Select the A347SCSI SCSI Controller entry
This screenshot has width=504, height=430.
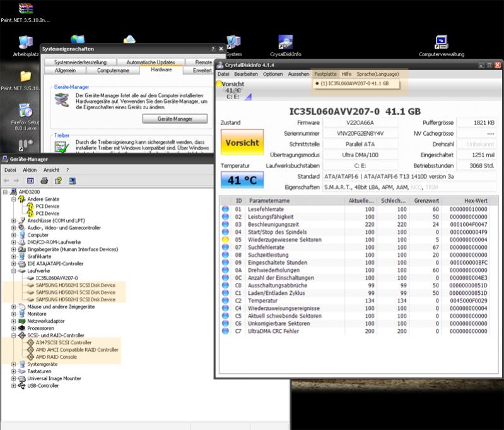64,342
